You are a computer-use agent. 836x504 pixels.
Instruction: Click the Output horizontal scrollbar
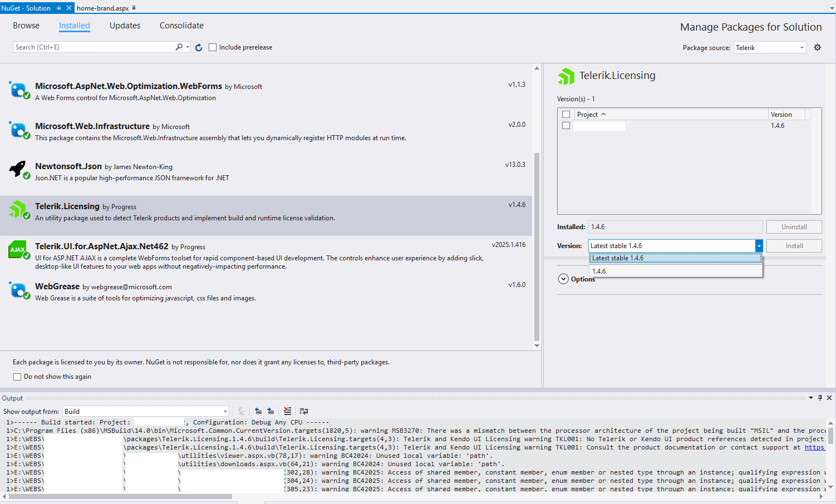point(120,496)
